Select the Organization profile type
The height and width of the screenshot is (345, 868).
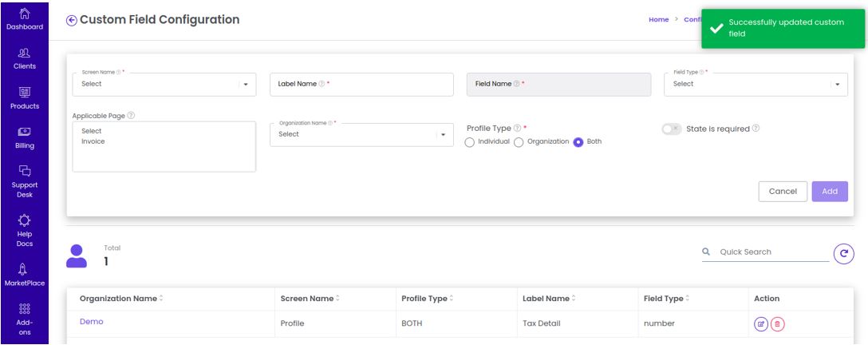click(519, 142)
